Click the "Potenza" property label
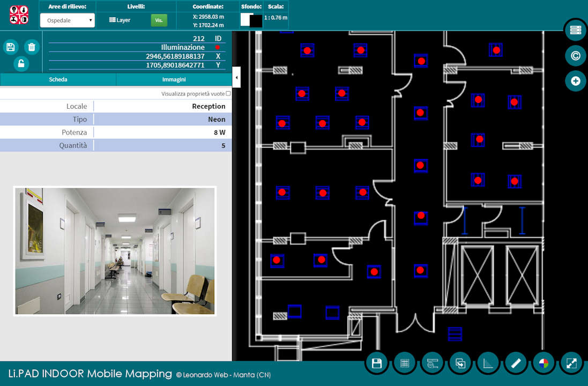The image size is (588, 386). [x=75, y=132]
